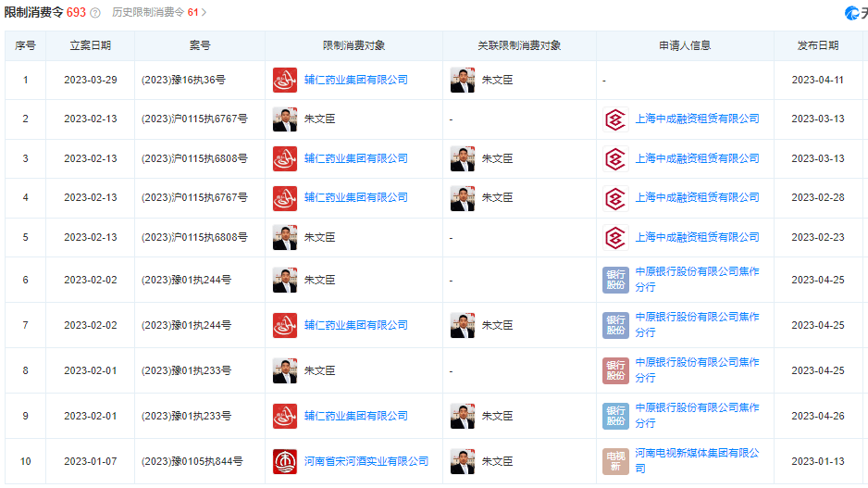
Task: Open 辅仁药业集团有限公司 link in row 7
Action: 356,325
